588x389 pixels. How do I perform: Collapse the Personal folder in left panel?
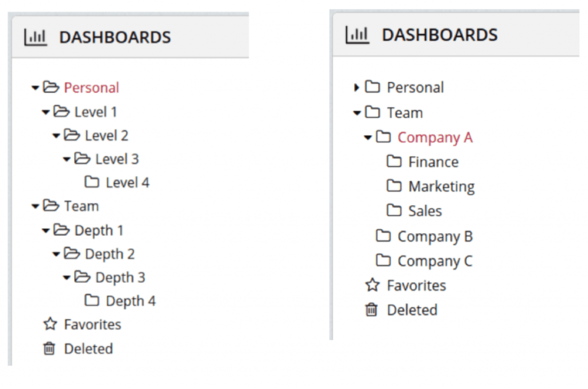pyautogui.click(x=35, y=88)
